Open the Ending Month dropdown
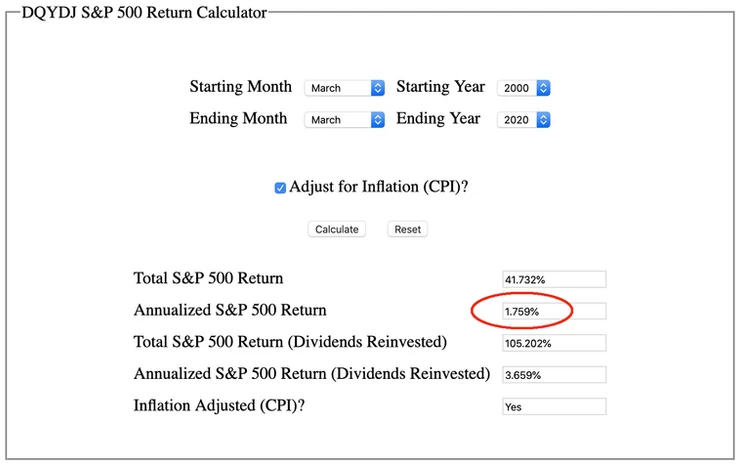This screenshot has width=740, height=464. (x=345, y=120)
